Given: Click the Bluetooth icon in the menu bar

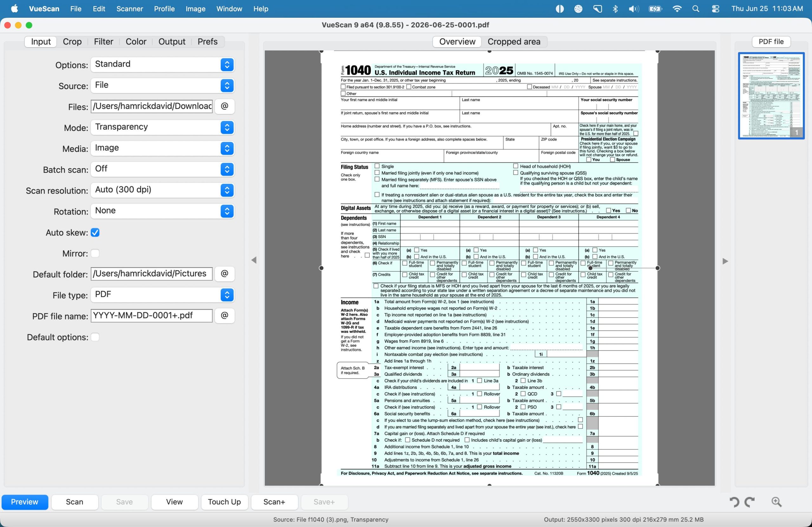Looking at the screenshot, I should [x=615, y=9].
